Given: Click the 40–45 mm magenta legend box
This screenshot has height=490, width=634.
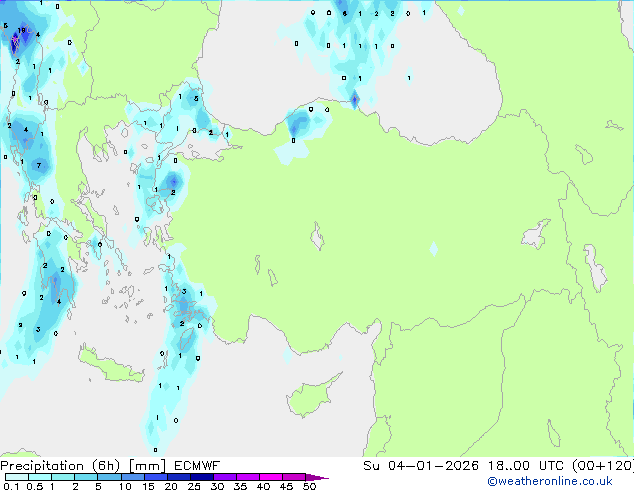Looking at the screenshot, I should [x=271, y=477].
